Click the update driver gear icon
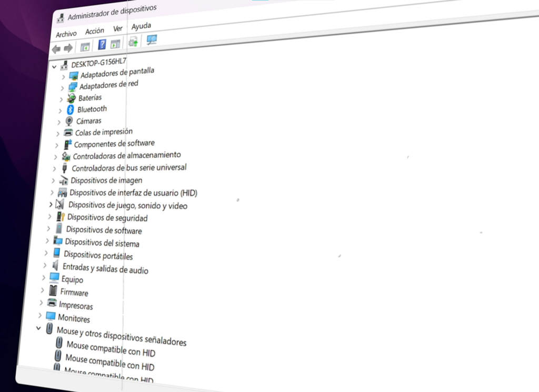Screen dimensions: 539x392 pos(133,42)
